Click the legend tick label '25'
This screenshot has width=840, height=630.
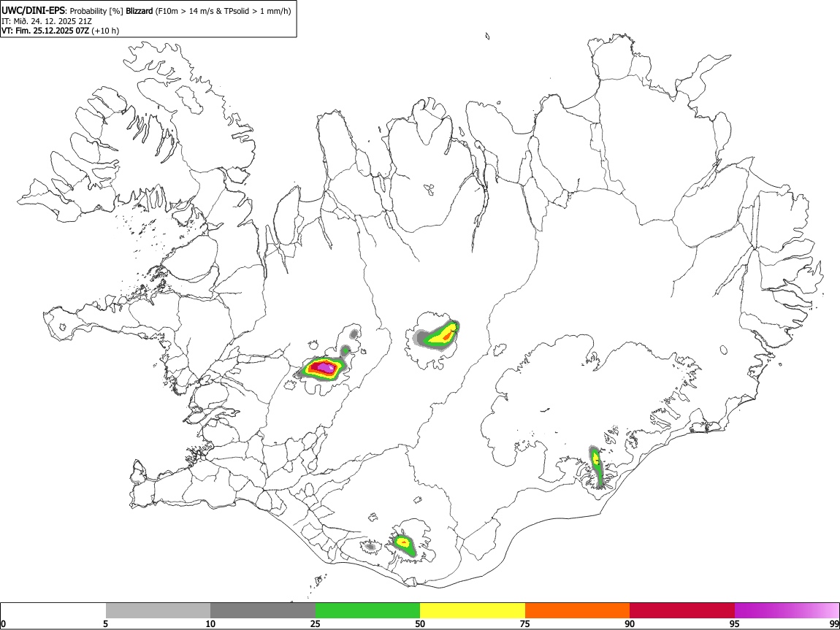point(316,623)
